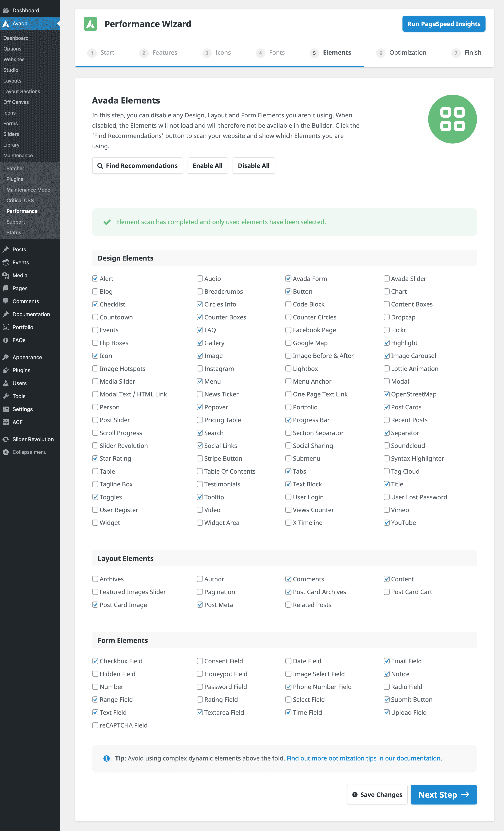Check the Testimonials checkbox
The height and width of the screenshot is (831, 504).
pos(200,484)
